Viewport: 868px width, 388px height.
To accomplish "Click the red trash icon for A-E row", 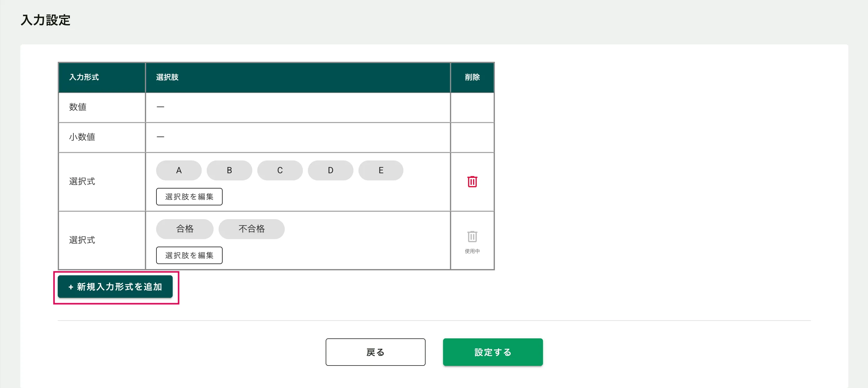I will 472,182.
